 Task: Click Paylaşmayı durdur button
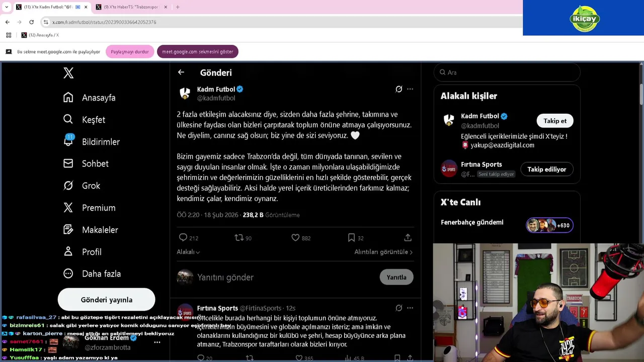point(130,52)
